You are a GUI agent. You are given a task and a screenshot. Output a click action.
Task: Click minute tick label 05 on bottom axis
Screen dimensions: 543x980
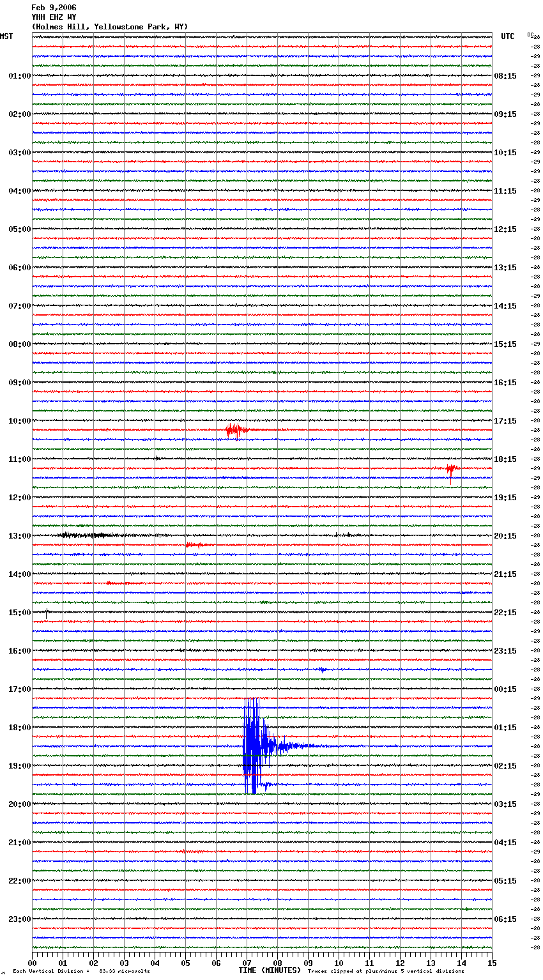coord(186,963)
